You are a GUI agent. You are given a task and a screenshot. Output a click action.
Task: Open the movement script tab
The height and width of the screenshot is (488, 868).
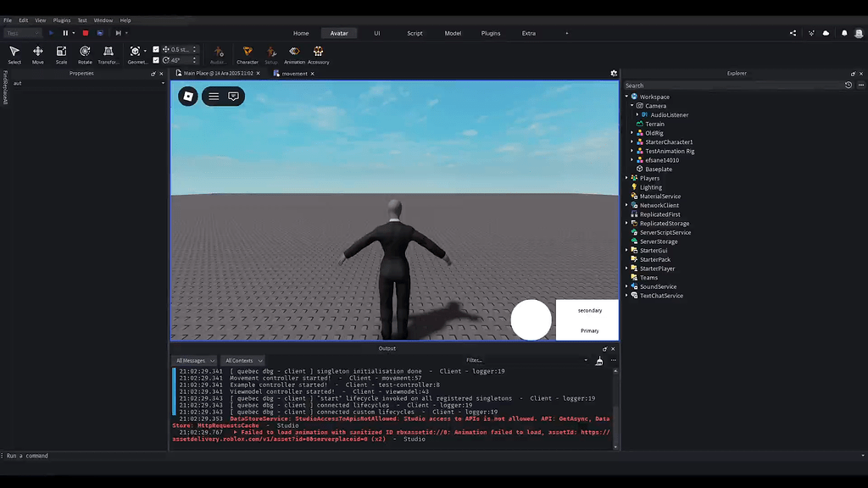294,74
